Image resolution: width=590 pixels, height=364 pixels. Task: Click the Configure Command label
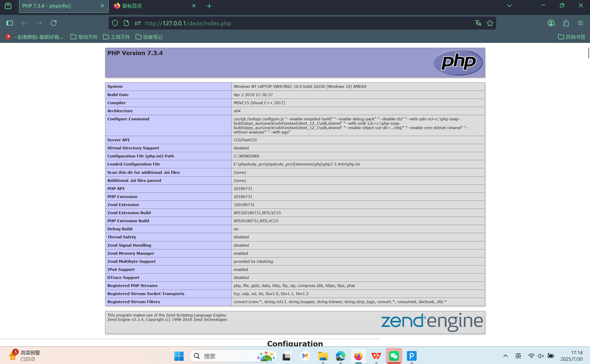(x=128, y=119)
